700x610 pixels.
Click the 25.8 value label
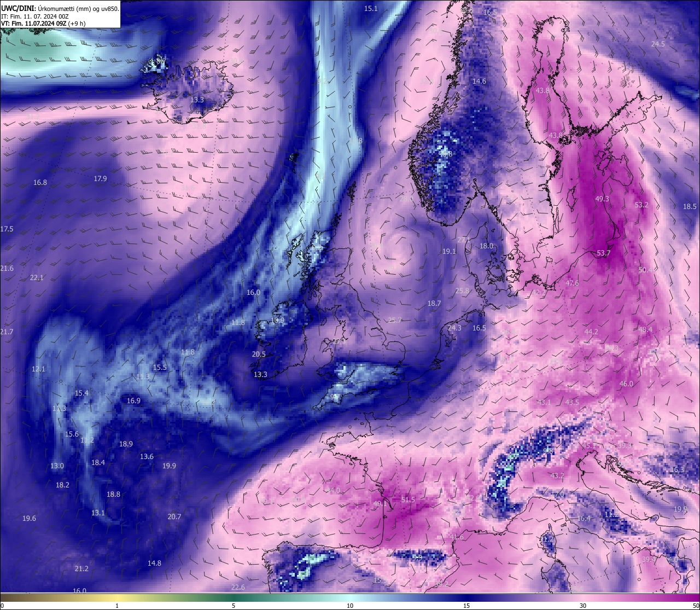(462, 291)
